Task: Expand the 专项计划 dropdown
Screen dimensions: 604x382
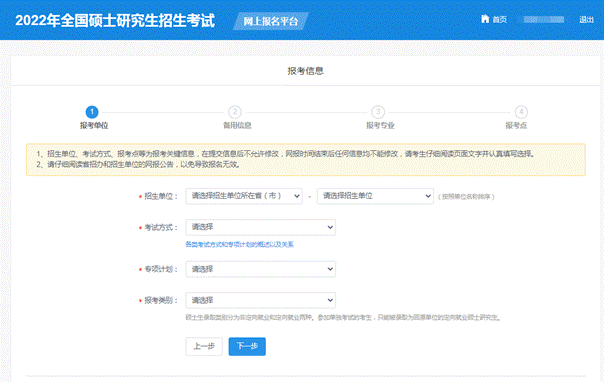Action: click(260, 269)
